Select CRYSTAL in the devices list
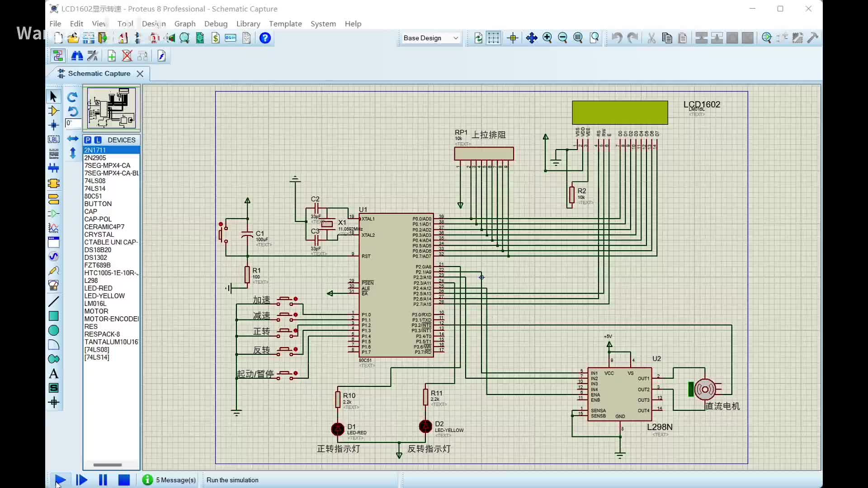868x488 pixels. tap(111, 235)
